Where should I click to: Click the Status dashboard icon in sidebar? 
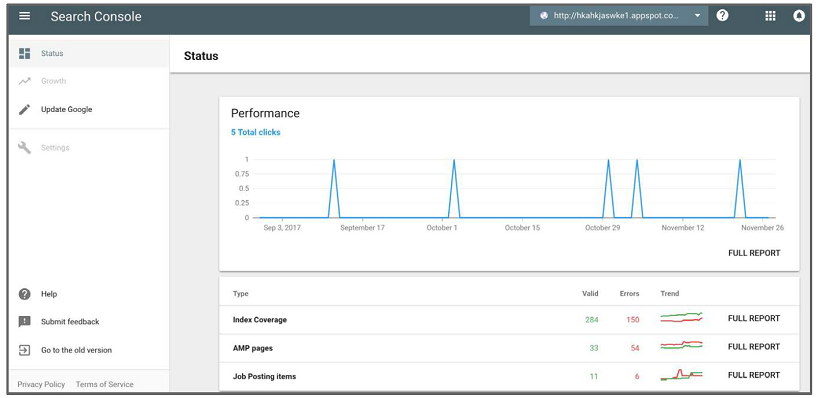pyautogui.click(x=25, y=53)
